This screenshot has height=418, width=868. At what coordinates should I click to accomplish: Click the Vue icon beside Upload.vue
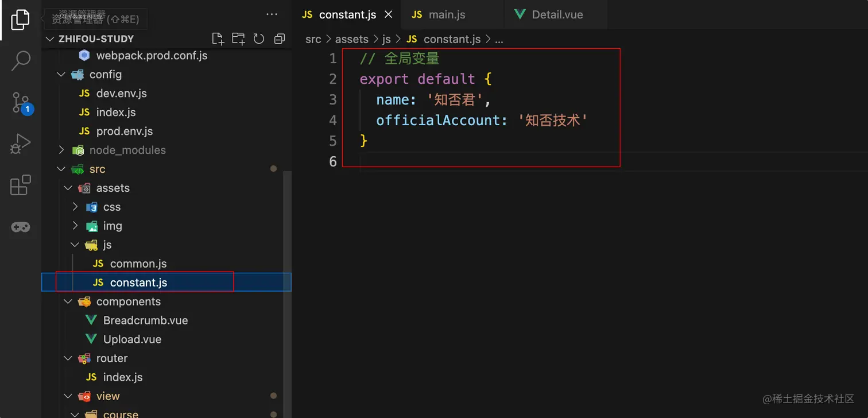point(91,339)
